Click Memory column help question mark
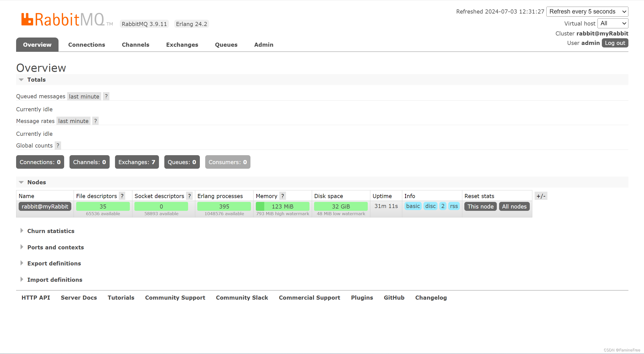 [x=282, y=196]
